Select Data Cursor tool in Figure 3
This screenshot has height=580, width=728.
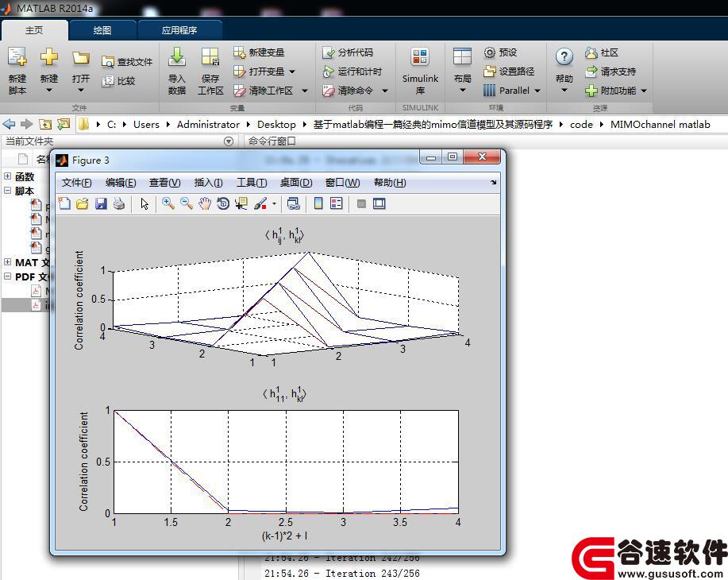241,203
